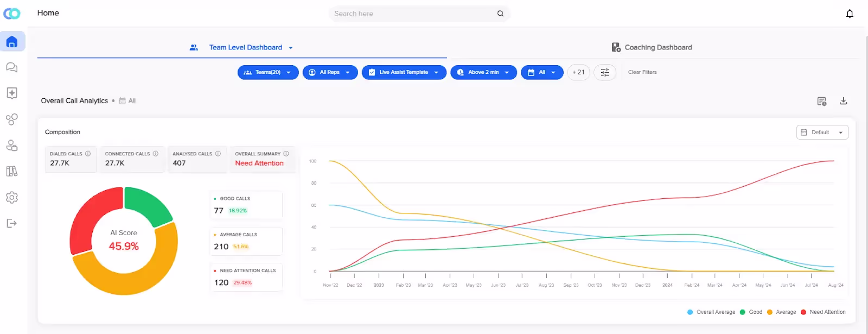The height and width of the screenshot is (334, 868).
Task: Toggle Average legend series
Action: point(781,312)
